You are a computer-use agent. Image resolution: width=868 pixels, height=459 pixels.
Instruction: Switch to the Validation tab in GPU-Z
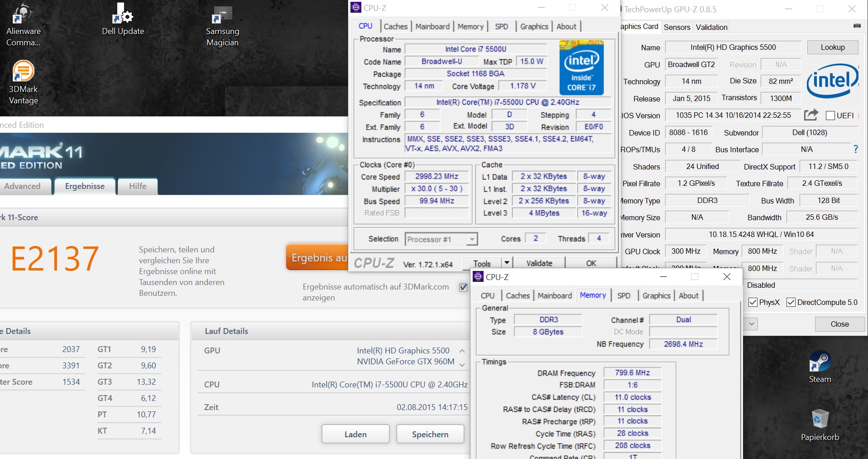(711, 27)
